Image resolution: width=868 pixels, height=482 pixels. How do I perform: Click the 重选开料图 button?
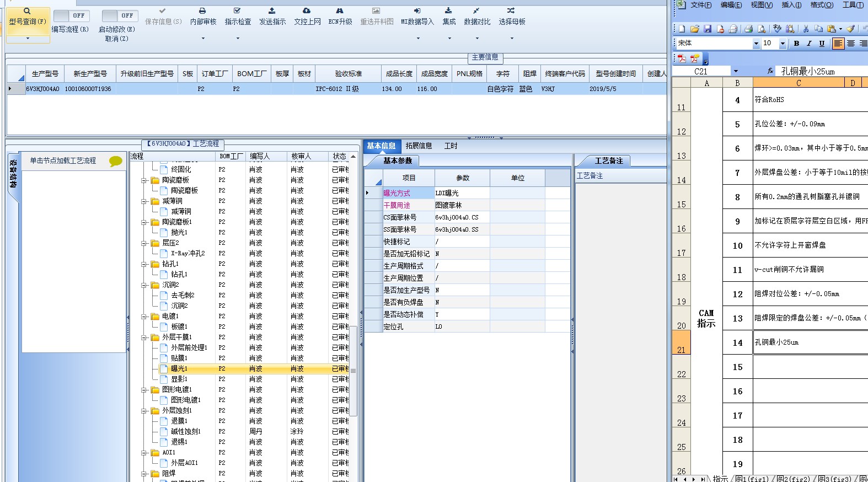377,16
